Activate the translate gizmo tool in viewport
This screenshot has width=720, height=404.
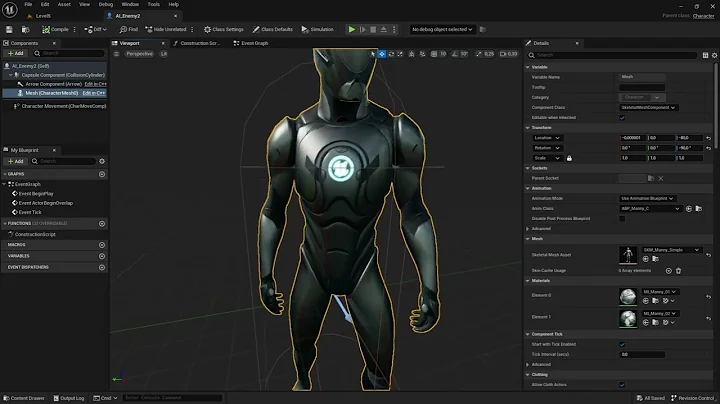[382, 54]
